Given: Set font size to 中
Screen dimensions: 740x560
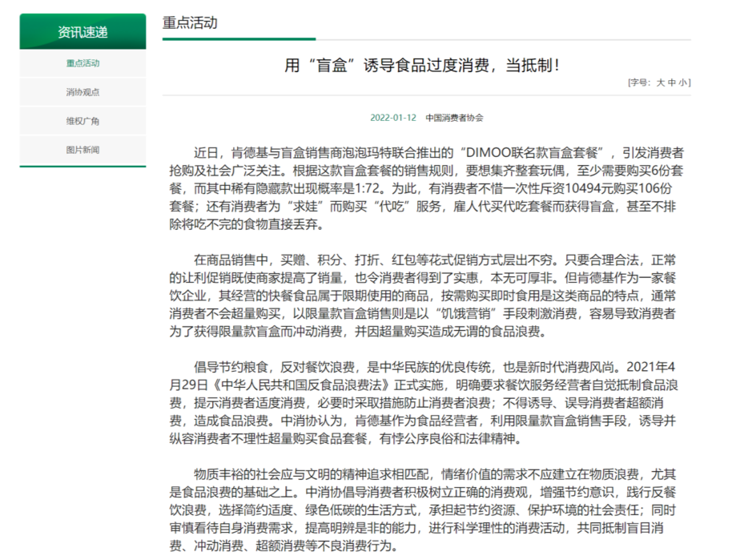Looking at the screenshot, I should click(672, 83).
